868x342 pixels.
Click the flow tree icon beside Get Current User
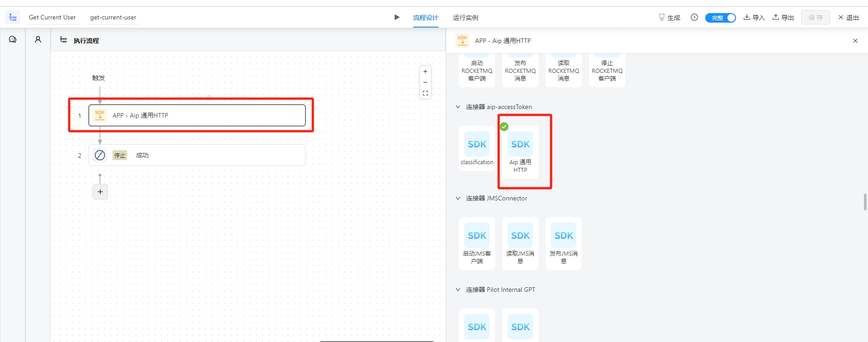tap(13, 18)
